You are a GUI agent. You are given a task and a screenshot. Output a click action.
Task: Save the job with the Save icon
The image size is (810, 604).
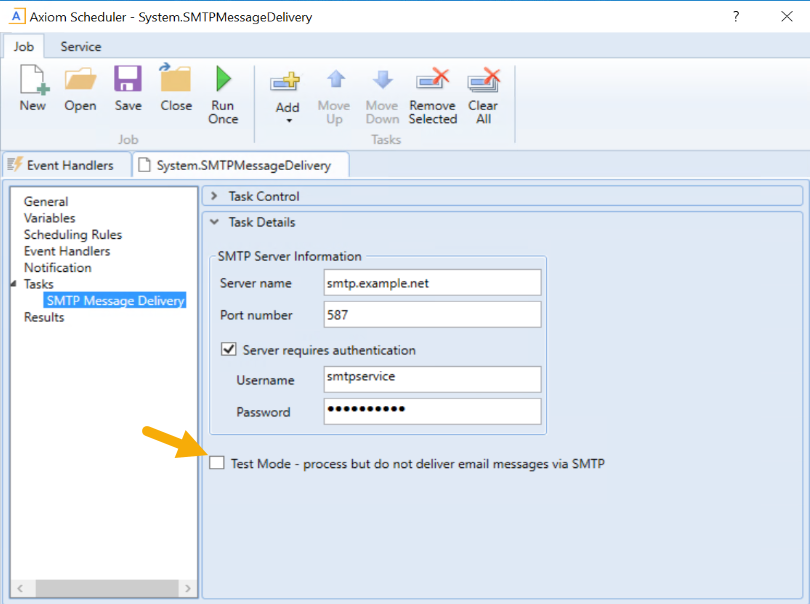[128, 79]
